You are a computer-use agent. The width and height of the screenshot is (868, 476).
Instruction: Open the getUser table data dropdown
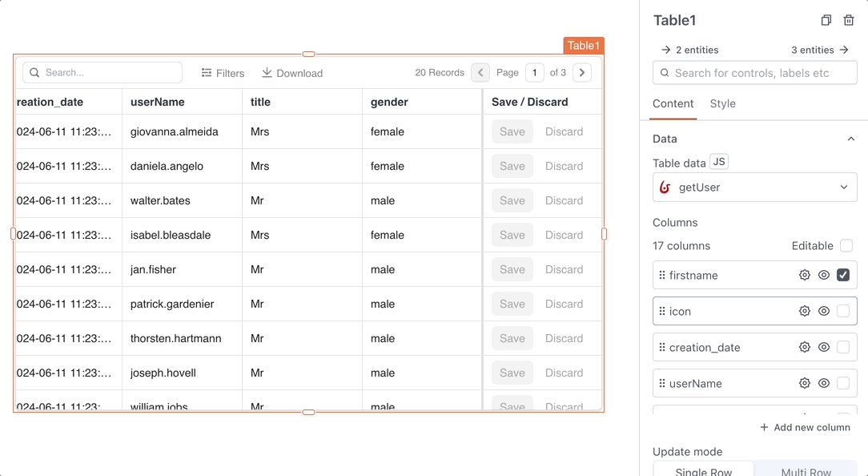coord(754,188)
